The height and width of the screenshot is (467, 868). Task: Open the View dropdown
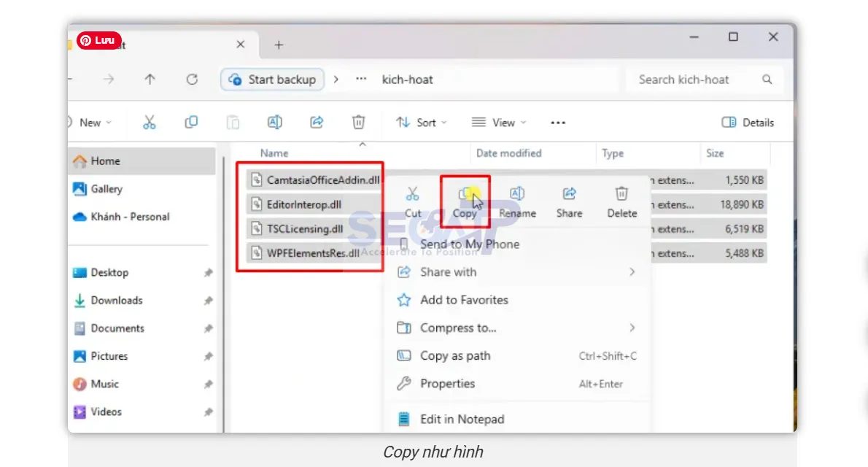(x=499, y=122)
